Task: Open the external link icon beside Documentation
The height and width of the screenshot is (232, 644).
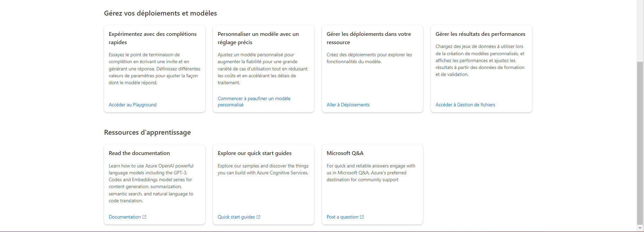Action: (x=144, y=217)
